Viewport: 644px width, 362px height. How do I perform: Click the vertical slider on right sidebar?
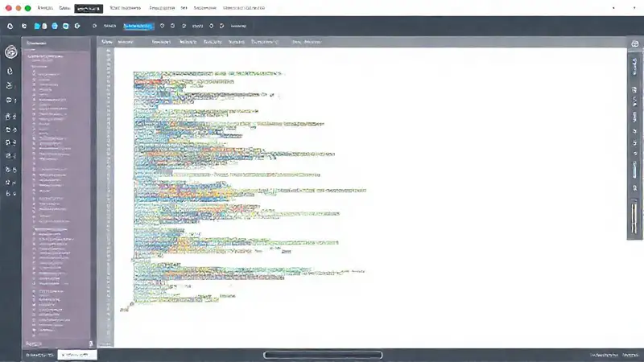pos(636,217)
